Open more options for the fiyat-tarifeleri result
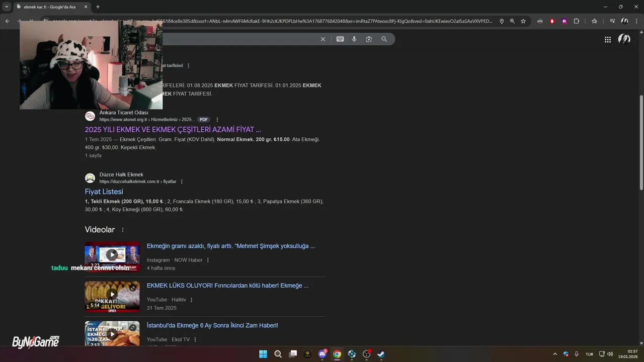Viewport: 644px width, 362px height. (189, 66)
